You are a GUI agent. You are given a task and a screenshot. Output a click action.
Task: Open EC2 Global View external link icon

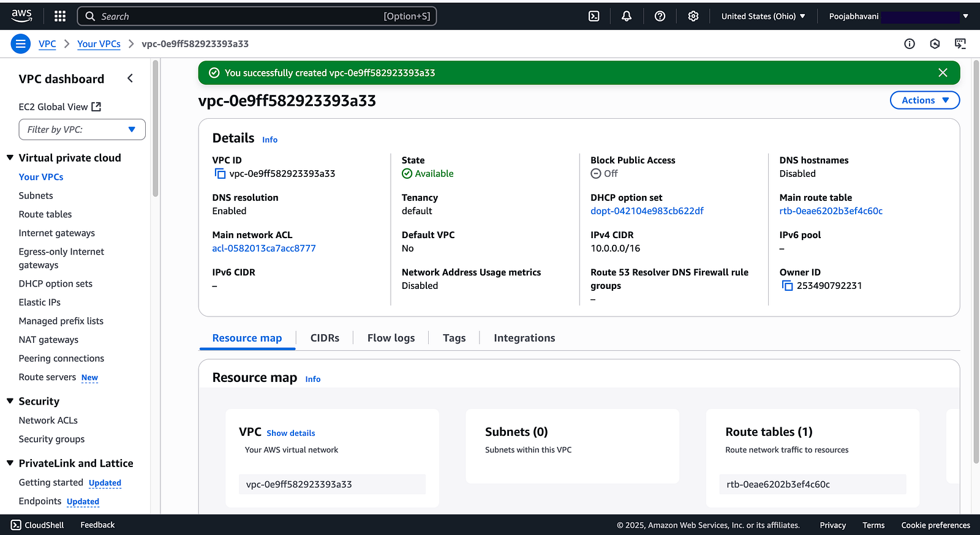pyautogui.click(x=96, y=107)
